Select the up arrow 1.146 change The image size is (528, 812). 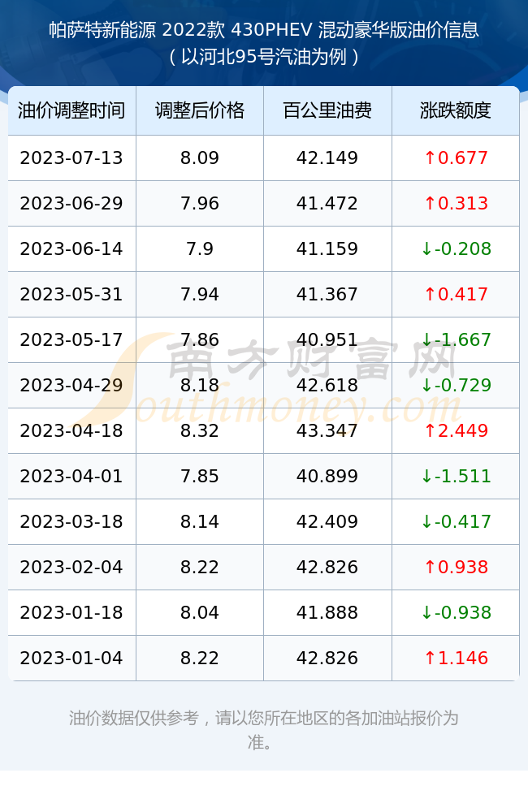456,659
